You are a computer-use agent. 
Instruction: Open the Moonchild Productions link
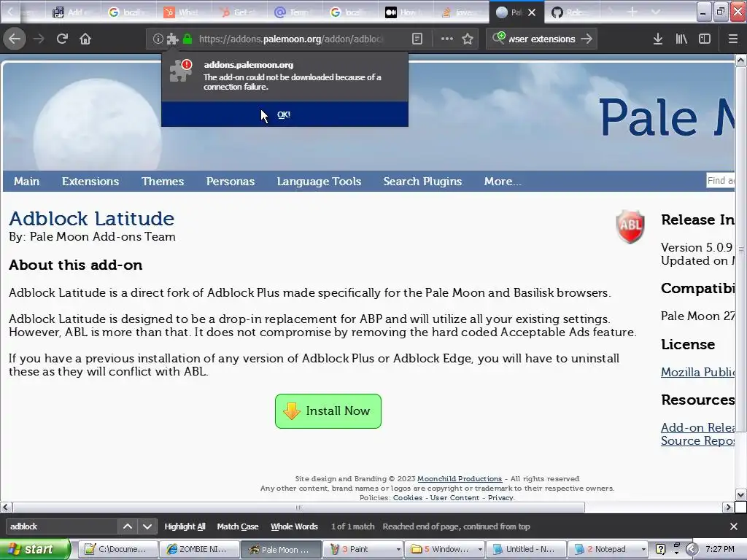pos(460,478)
